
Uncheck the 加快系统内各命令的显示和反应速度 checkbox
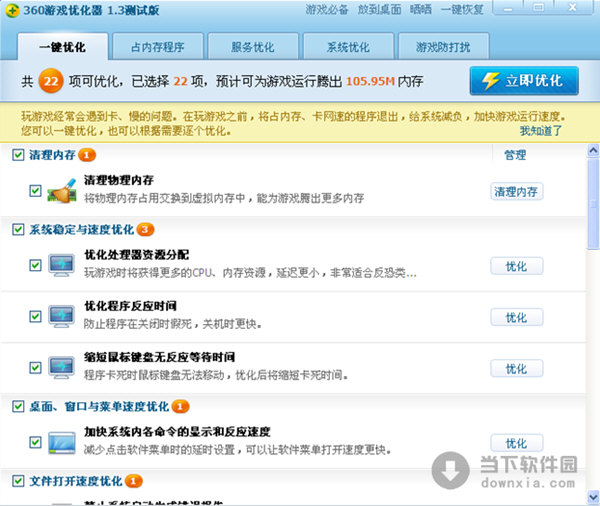(x=35, y=442)
